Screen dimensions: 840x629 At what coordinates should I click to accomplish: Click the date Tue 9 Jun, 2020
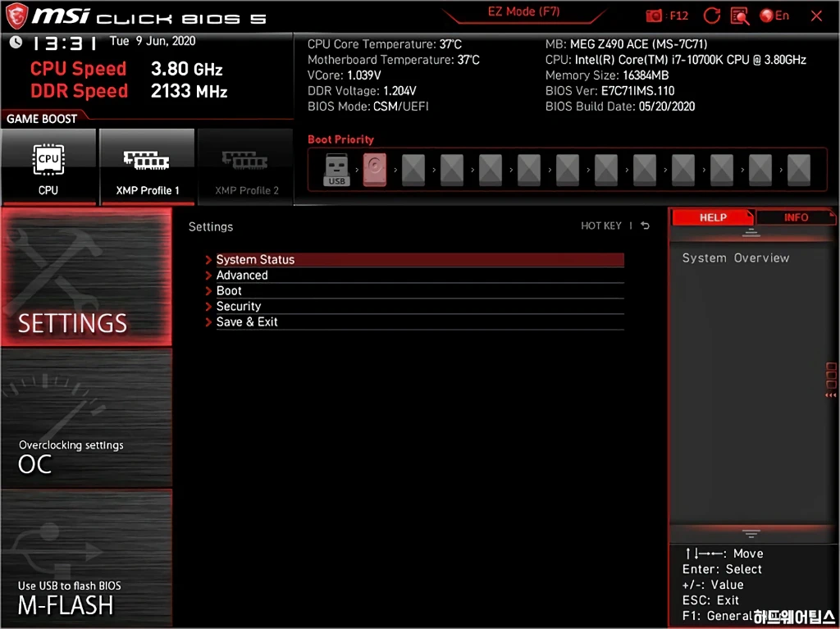pos(153,41)
